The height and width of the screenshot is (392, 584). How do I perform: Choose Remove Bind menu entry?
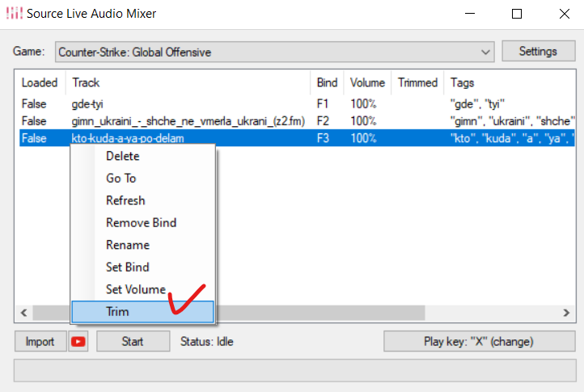[141, 222]
